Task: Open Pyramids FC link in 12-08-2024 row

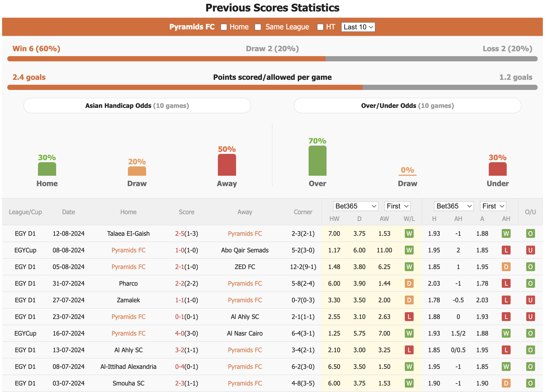Action: click(x=245, y=233)
